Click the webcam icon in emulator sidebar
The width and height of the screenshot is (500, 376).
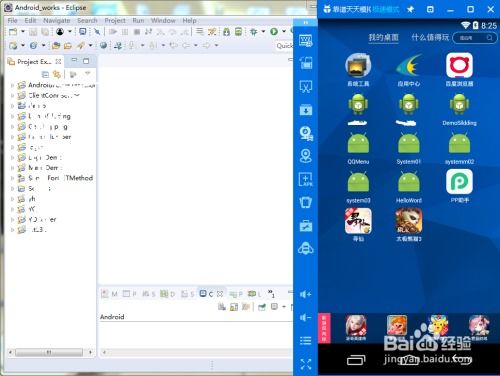306,133
